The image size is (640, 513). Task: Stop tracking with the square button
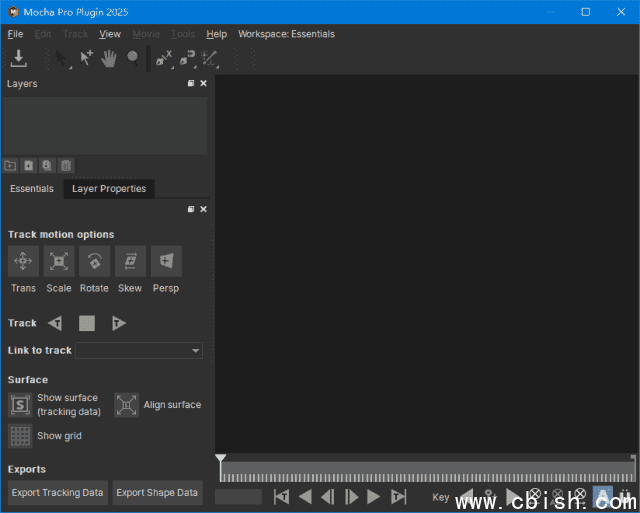click(87, 323)
